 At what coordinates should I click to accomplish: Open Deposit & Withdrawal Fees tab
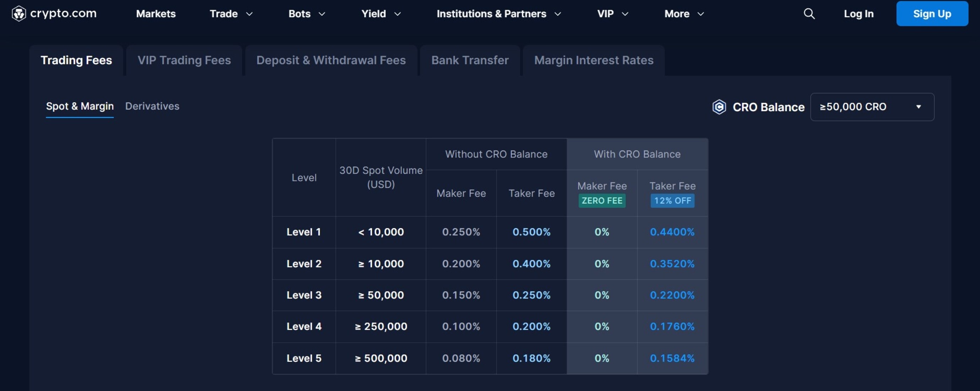331,60
